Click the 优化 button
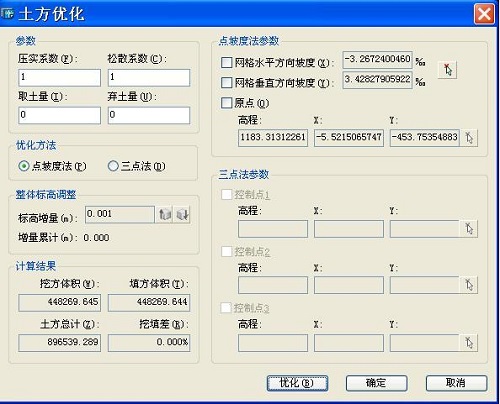This screenshot has width=500, height=404. (297, 383)
